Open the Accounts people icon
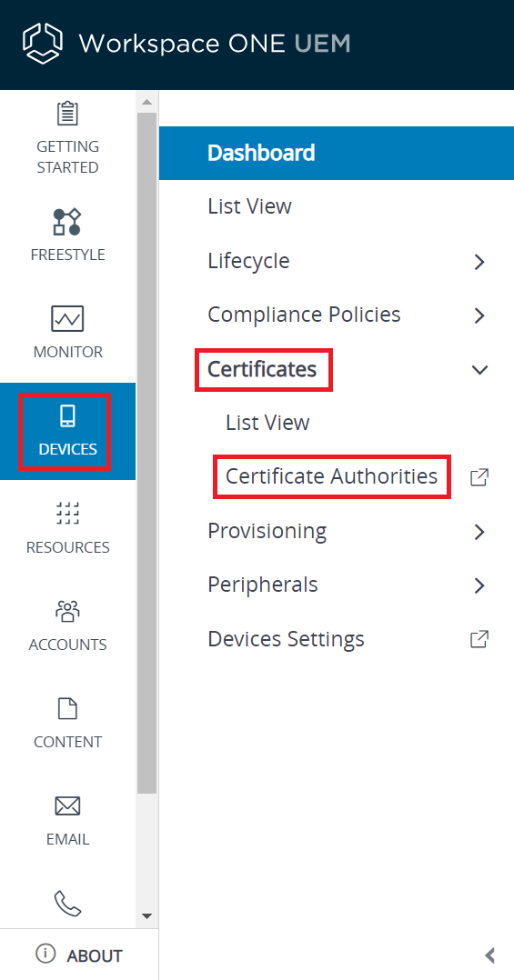The image size is (514, 980). tap(67, 611)
